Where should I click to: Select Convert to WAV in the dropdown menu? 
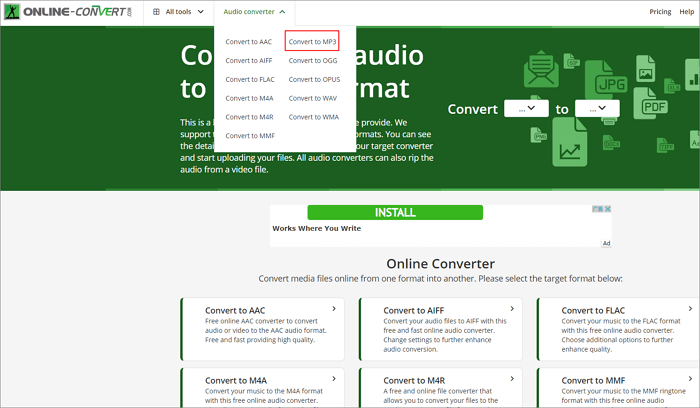click(312, 98)
